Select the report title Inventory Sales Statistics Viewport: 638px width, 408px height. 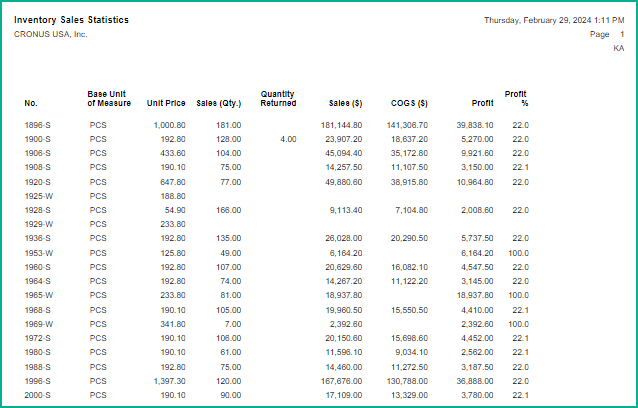tap(71, 20)
